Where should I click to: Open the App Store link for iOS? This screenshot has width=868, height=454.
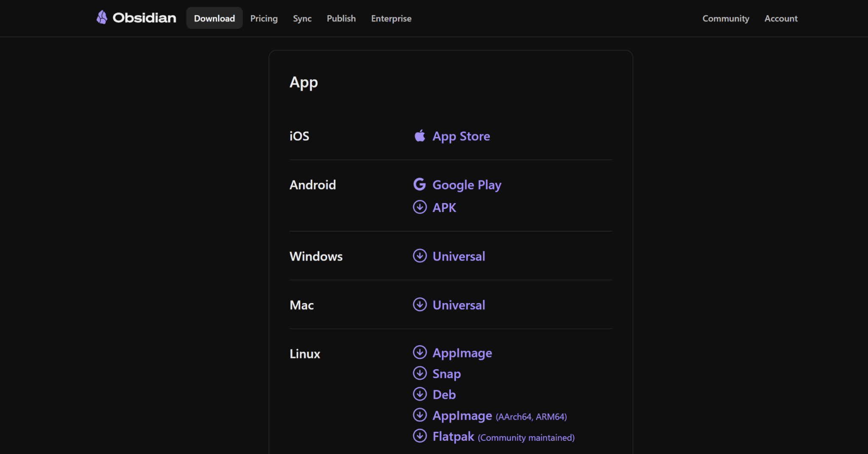(x=461, y=136)
